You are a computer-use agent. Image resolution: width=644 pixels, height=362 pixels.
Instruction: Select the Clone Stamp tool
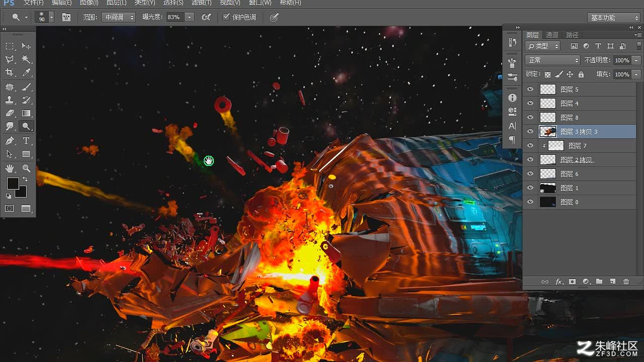[x=10, y=100]
